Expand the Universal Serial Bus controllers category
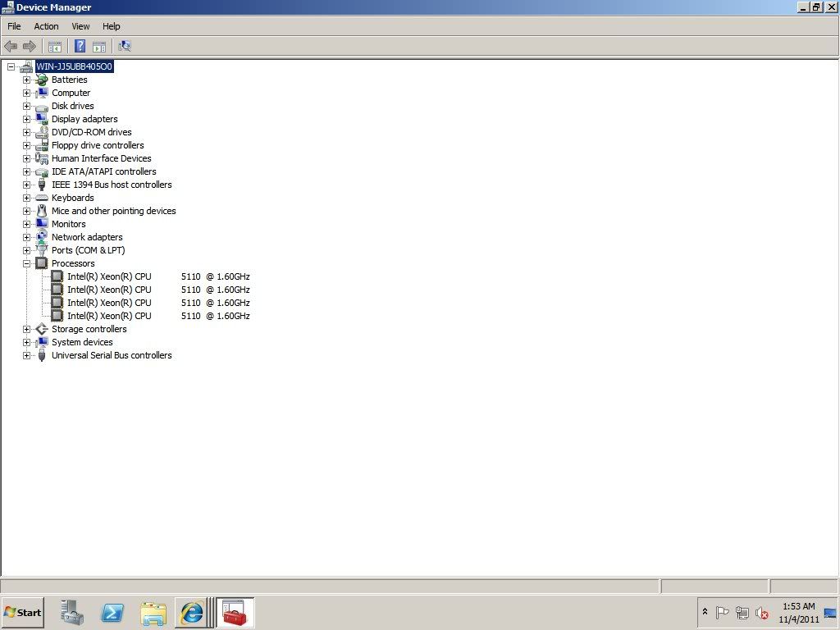The image size is (840, 630). click(26, 355)
